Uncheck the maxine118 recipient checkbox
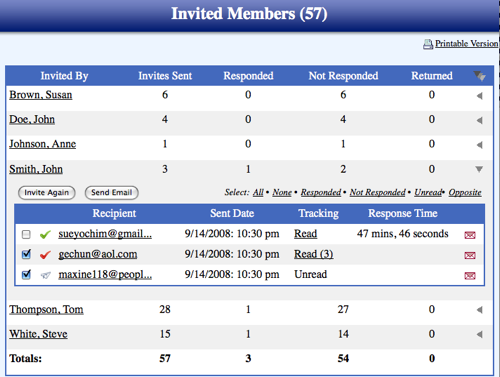500x377 pixels. tap(26, 275)
